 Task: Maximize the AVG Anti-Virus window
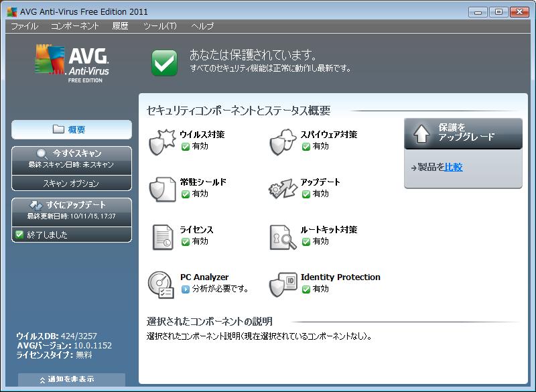pos(498,12)
